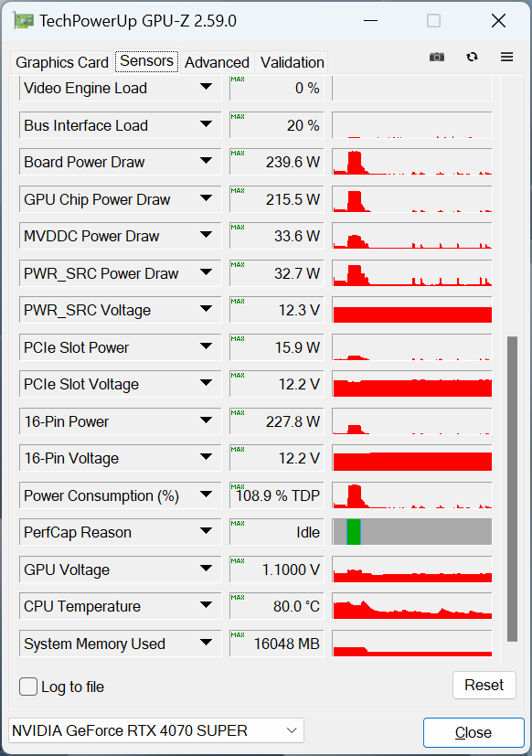Click the vertical scrollbar thumb
Image resolution: width=532 pixels, height=756 pixels.
point(512,489)
